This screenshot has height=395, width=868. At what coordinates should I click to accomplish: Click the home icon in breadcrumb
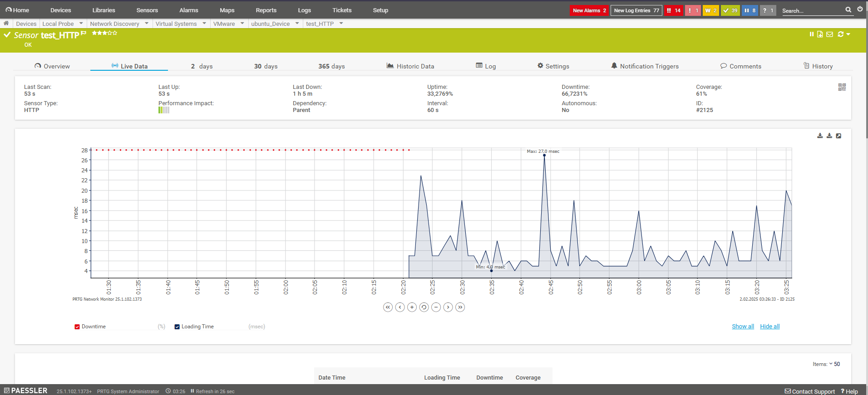pos(6,23)
